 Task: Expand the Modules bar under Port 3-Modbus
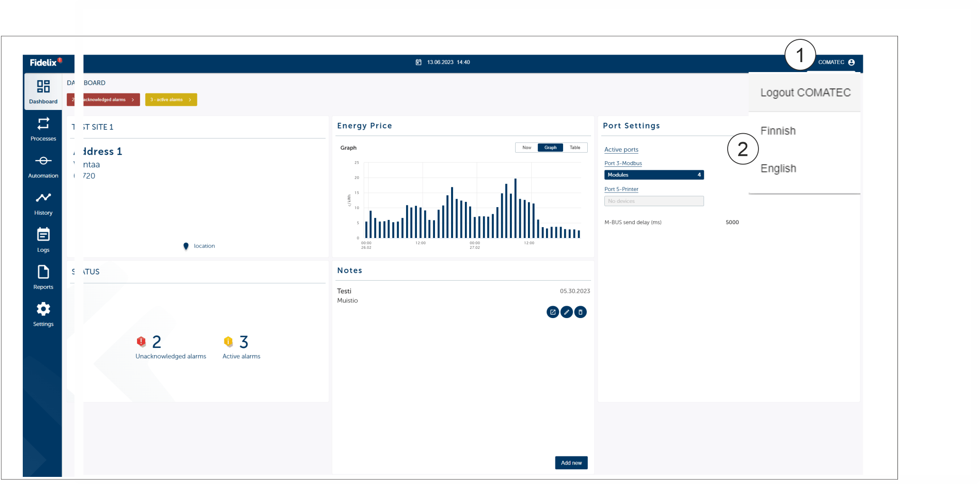pyautogui.click(x=654, y=175)
